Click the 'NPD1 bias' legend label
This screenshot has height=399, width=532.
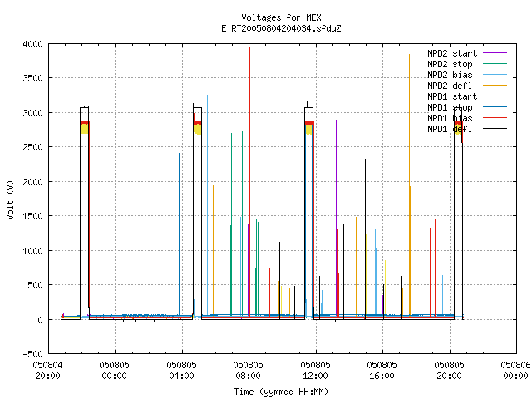450,118
